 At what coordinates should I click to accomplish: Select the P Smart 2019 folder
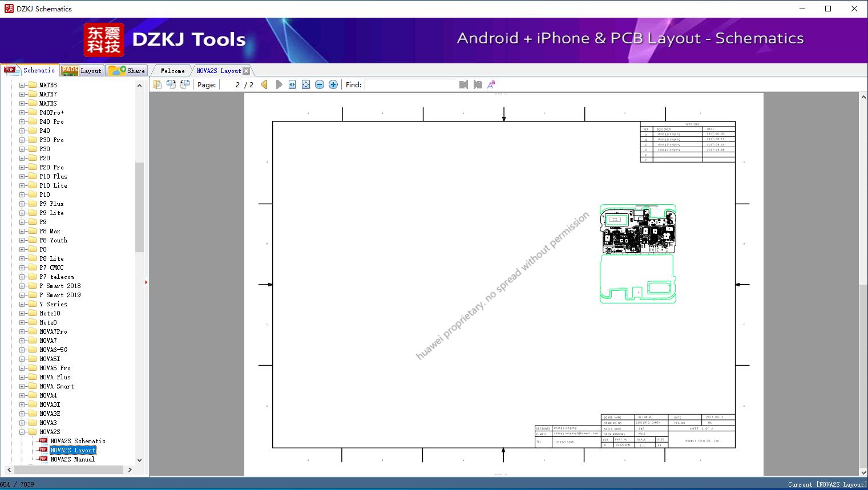point(60,295)
